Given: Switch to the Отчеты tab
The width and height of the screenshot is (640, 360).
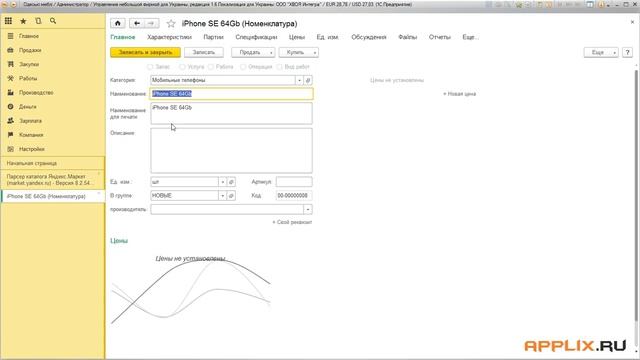Looking at the screenshot, I should [x=440, y=37].
